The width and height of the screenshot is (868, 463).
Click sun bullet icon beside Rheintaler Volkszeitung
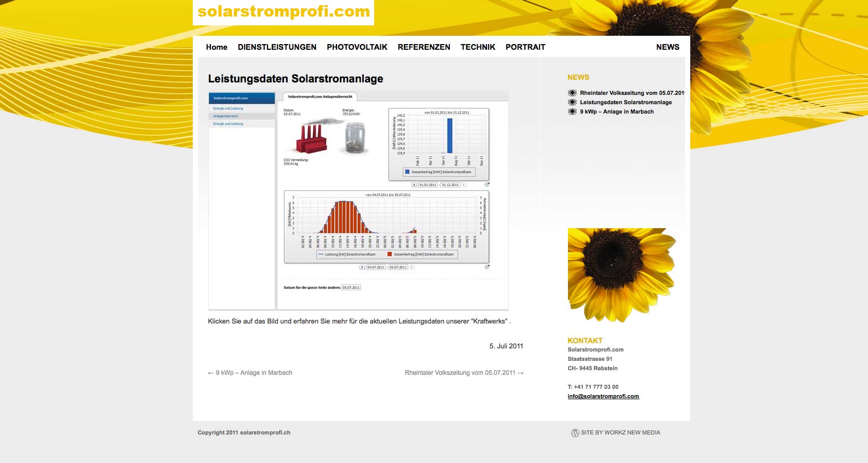[572, 93]
